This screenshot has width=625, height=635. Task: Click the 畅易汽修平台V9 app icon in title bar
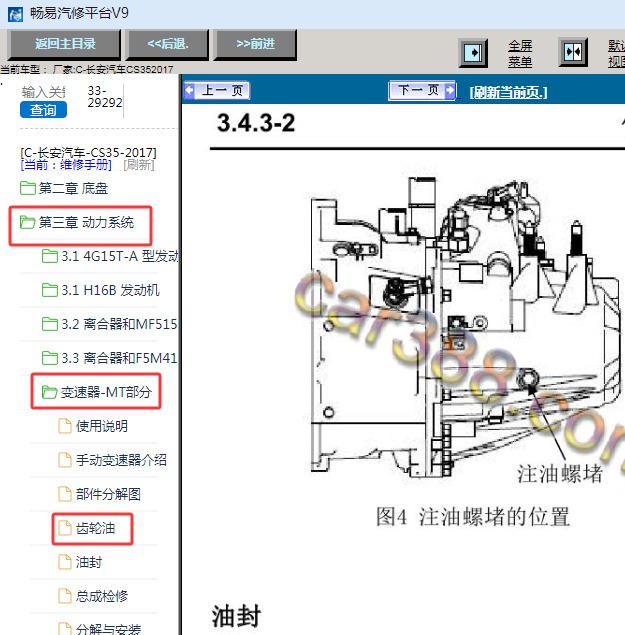coord(15,14)
